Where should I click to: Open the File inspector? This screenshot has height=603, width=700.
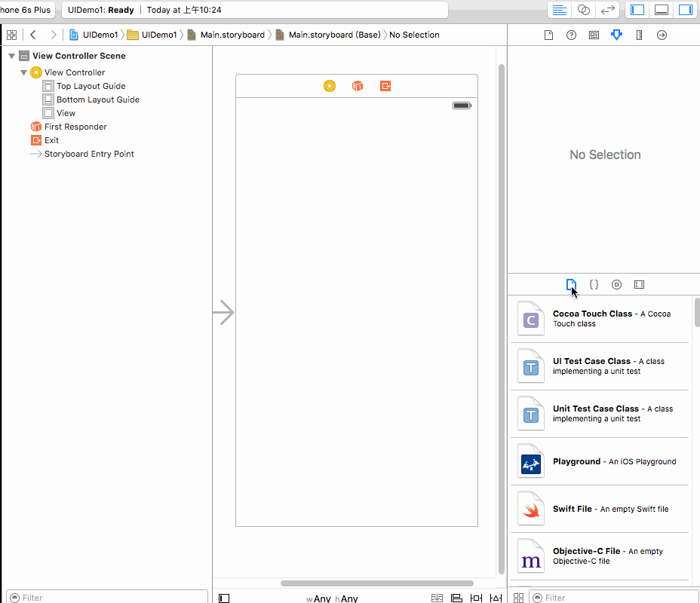(x=548, y=35)
